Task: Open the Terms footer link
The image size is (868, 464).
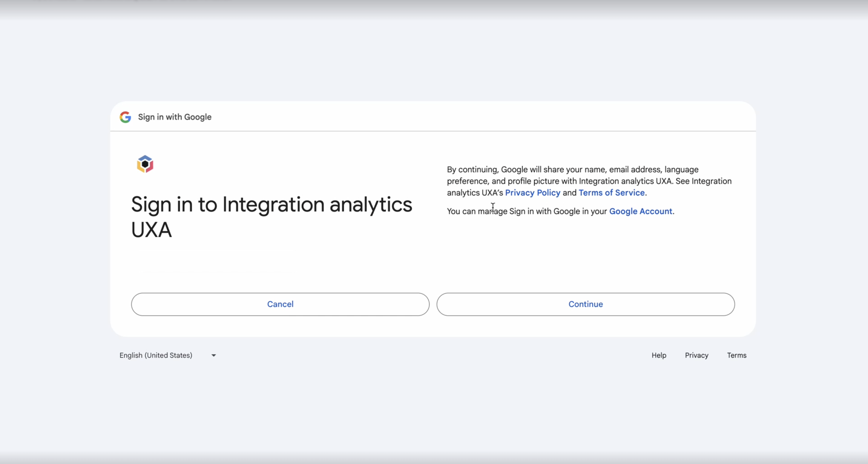Action: click(737, 355)
